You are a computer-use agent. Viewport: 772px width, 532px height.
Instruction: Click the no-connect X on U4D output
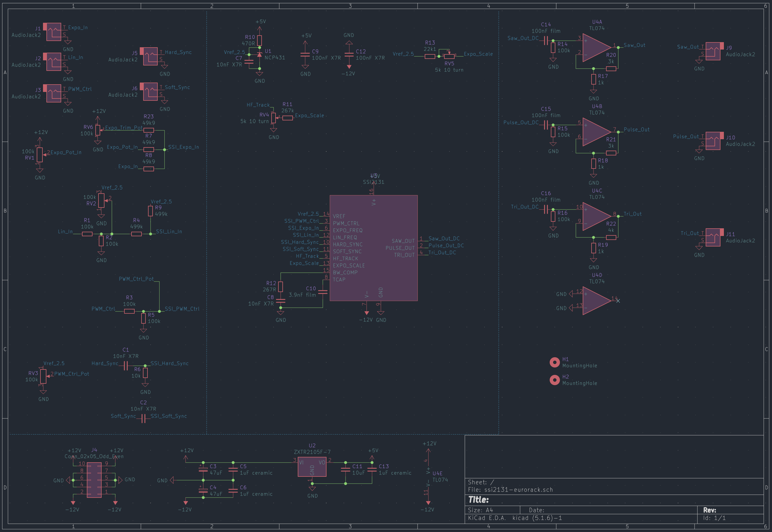point(618,301)
